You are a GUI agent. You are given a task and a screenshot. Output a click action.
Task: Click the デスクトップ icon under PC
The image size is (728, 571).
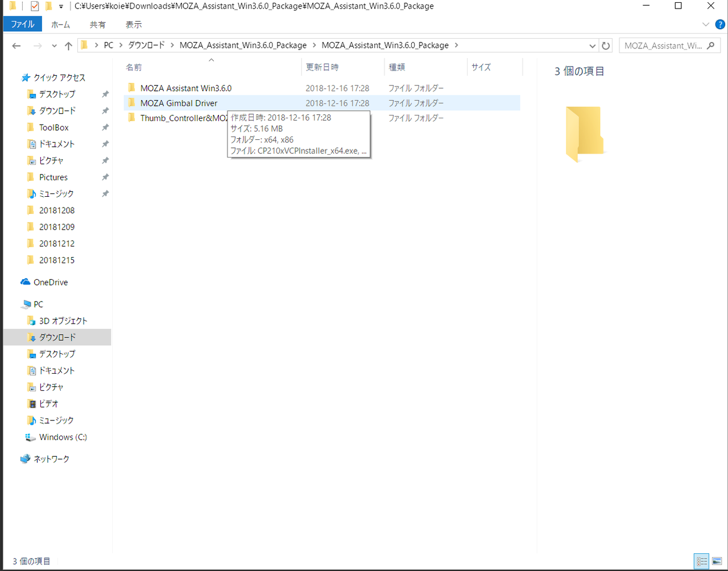[32, 354]
